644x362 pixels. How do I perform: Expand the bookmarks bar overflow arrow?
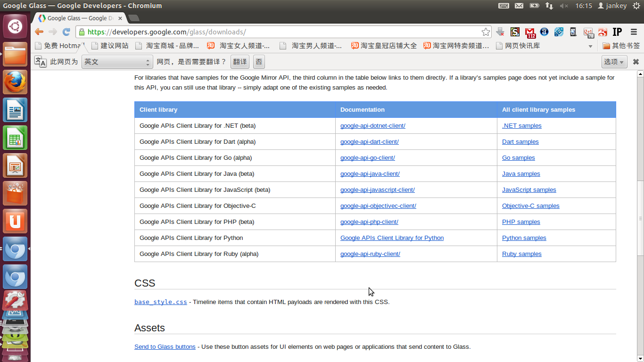(x=590, y=46)
